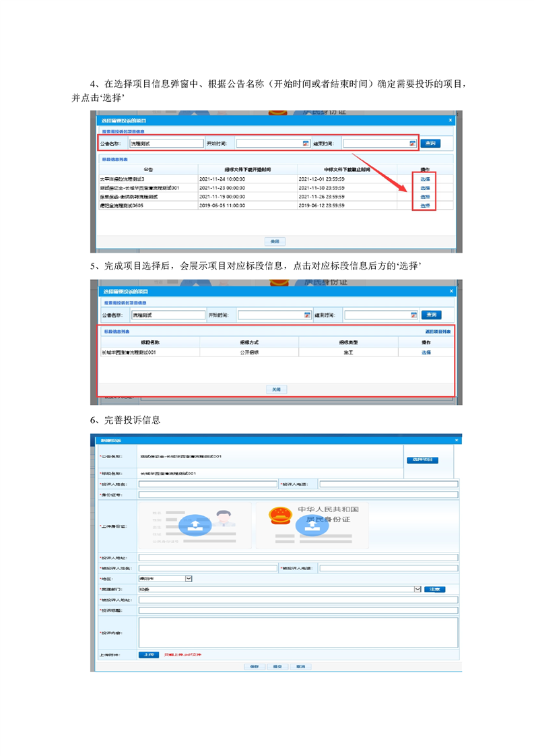Close the 新增投诉 form with X
534x756 pixels.
coord(457,440)
